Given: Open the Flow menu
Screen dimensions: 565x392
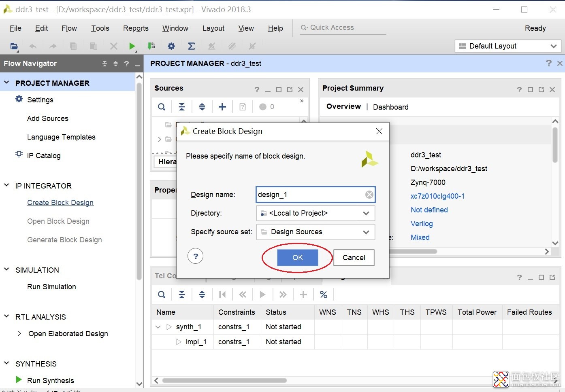Looking at the screenshot, I should click(x=69, y=28).
